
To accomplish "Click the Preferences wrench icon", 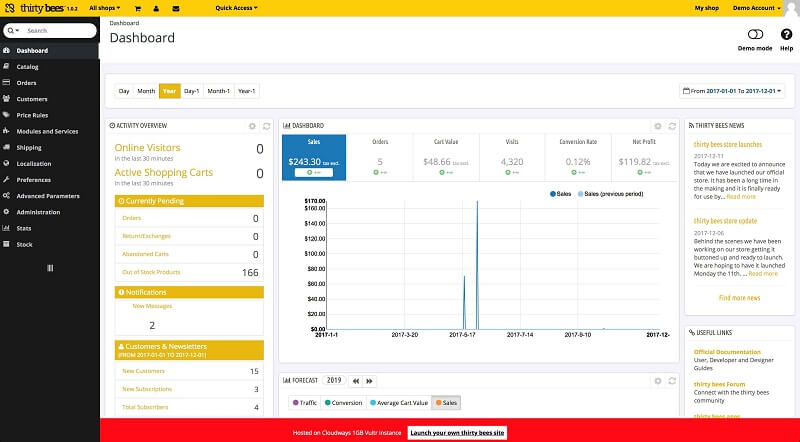I will (x=6, y=180).
